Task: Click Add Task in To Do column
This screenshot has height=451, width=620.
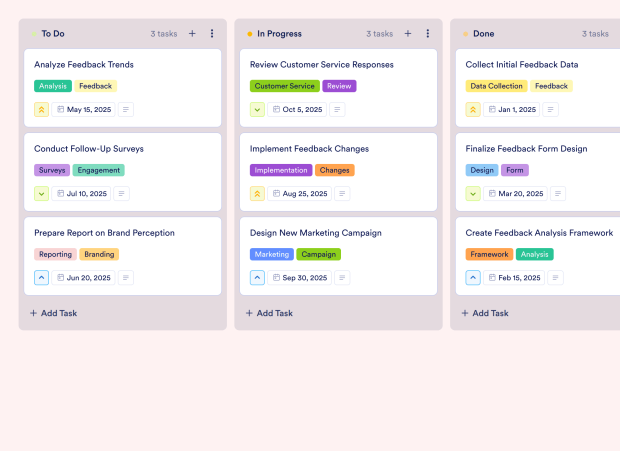Action: click(54, 313)
